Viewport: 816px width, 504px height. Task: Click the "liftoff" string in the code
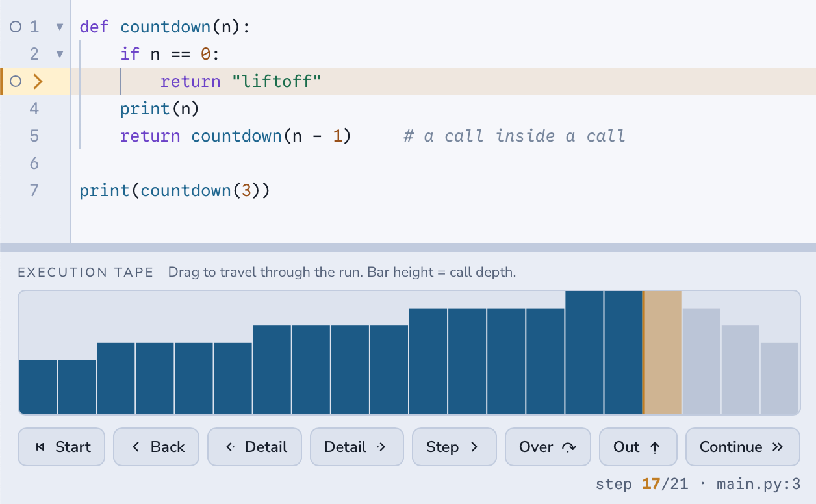pos(277,81)
